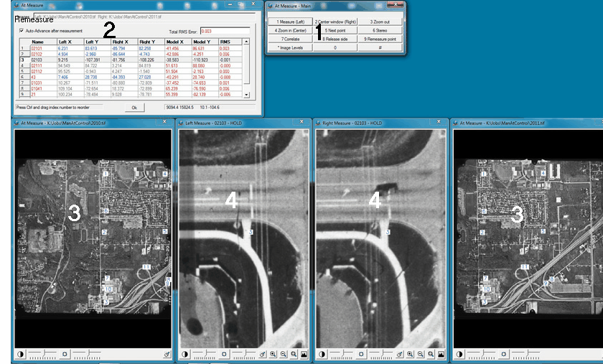
Task: Click contrast icon in Left Measure window
Action: (185, 354)
